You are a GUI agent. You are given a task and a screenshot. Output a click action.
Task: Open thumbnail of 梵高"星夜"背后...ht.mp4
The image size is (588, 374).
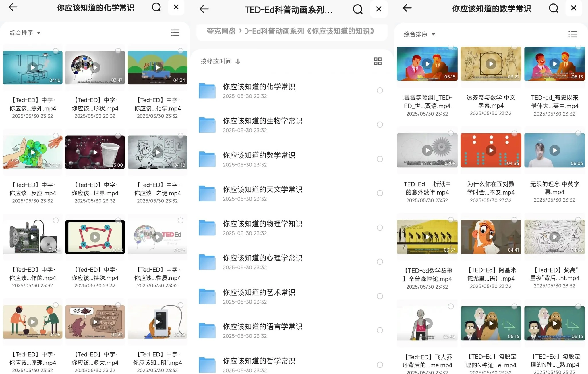[x=554, y=237]
